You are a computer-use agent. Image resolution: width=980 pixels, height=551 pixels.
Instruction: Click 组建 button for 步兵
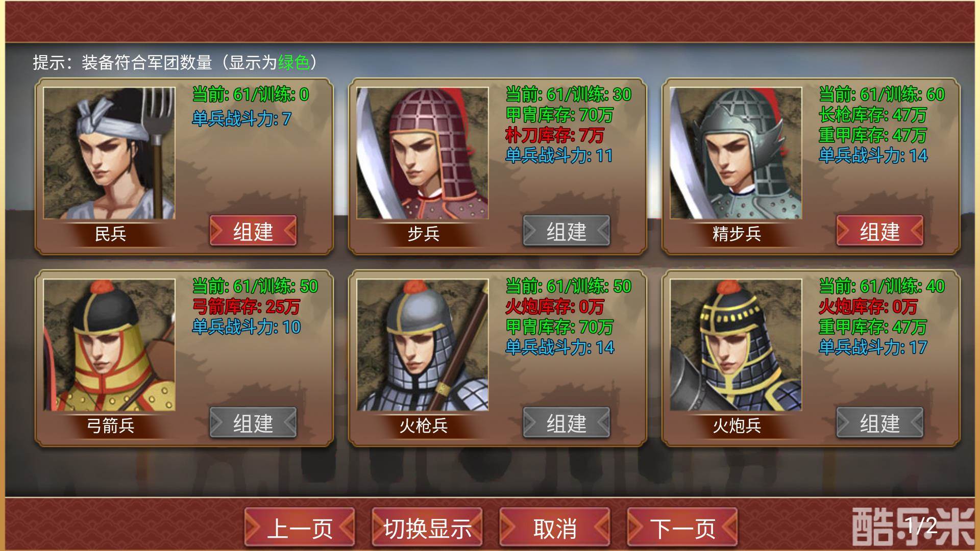click(567, 231)
